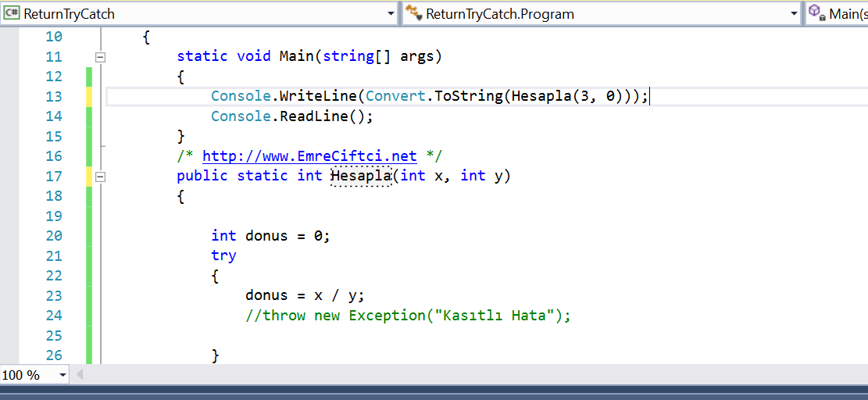868x400 pixels.
Task: Click the 'int y' parameter on line 17
Action: (x=481, y=176)
